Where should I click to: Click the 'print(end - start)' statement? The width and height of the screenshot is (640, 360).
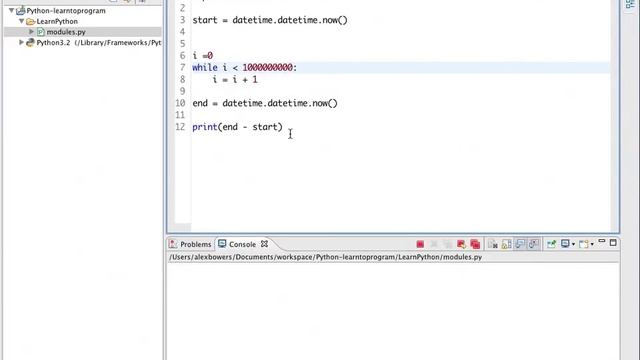pyautogui.click(x=237, y=127)
